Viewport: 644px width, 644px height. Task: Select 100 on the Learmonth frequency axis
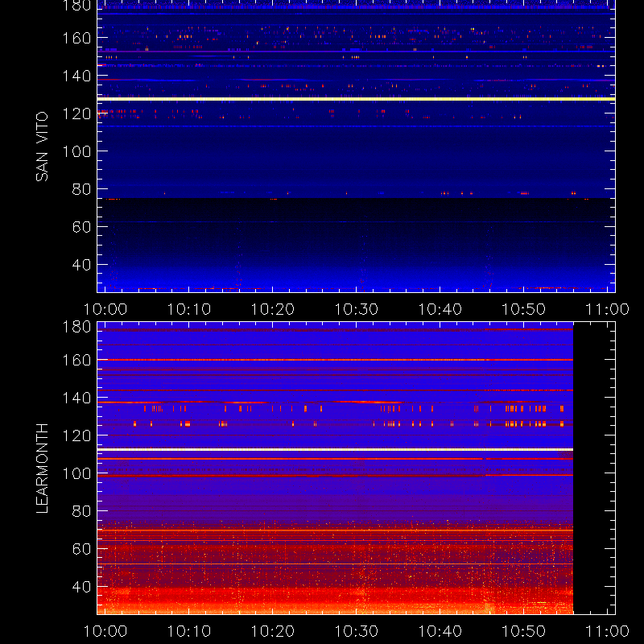click(76, 473)
